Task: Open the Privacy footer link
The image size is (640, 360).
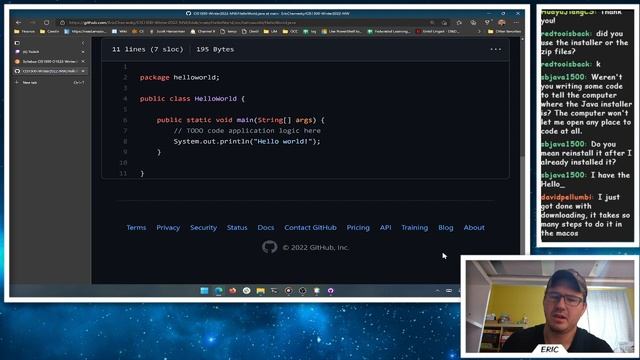Action: [x=168, y=228]
